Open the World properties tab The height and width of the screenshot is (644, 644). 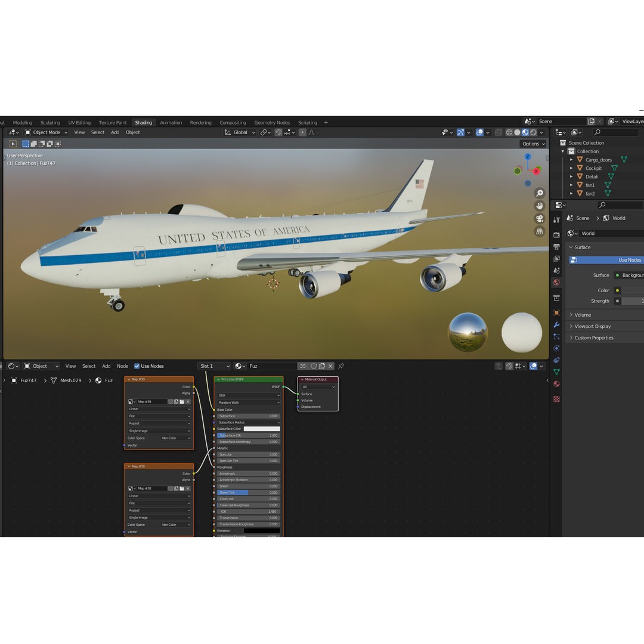coord(556,282)
